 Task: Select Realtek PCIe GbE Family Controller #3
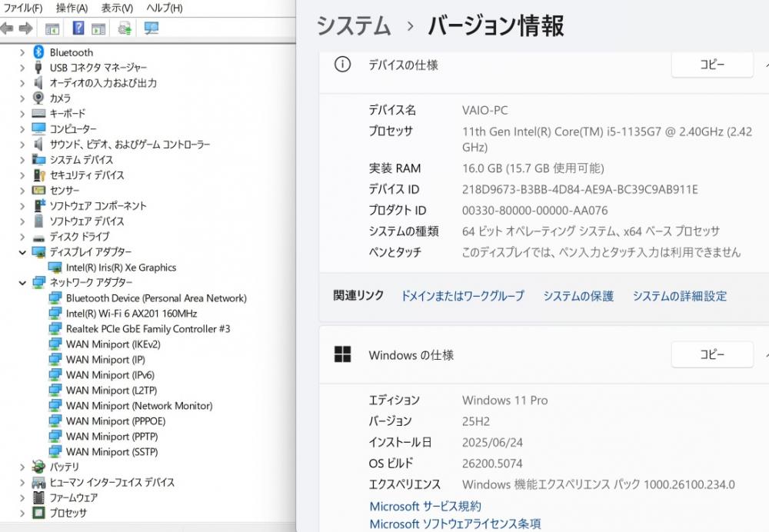point(148,328)
